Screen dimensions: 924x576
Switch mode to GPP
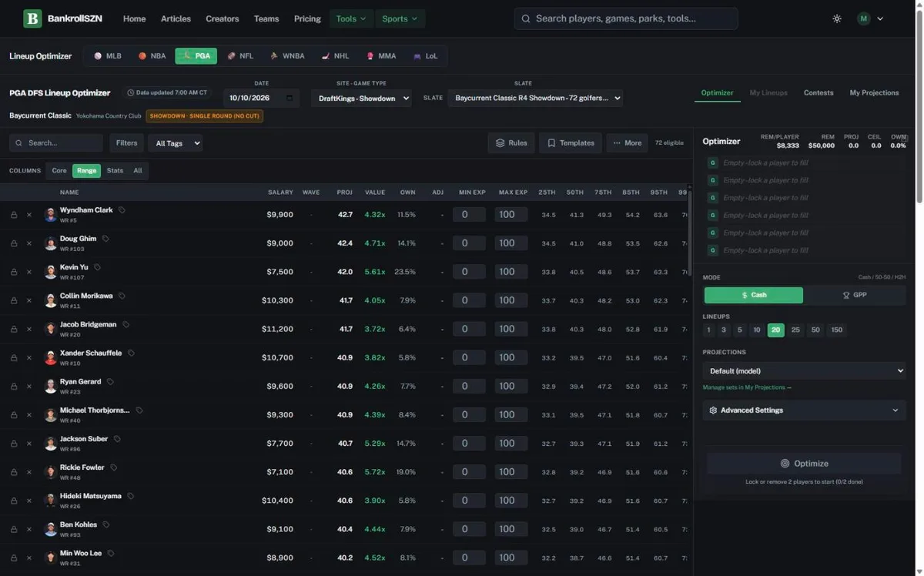click(855, 295)
